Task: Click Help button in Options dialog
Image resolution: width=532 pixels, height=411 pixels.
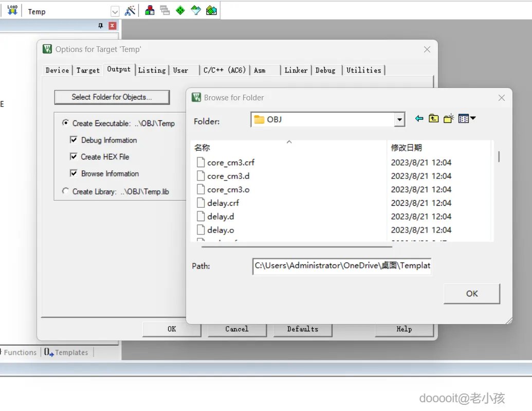Action: 404,329
